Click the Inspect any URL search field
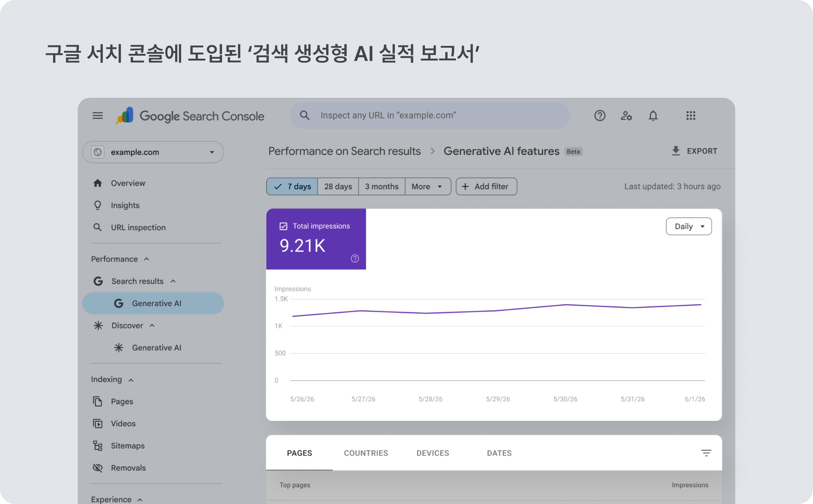This screenshot has width=813, height=504. [429, 115]
